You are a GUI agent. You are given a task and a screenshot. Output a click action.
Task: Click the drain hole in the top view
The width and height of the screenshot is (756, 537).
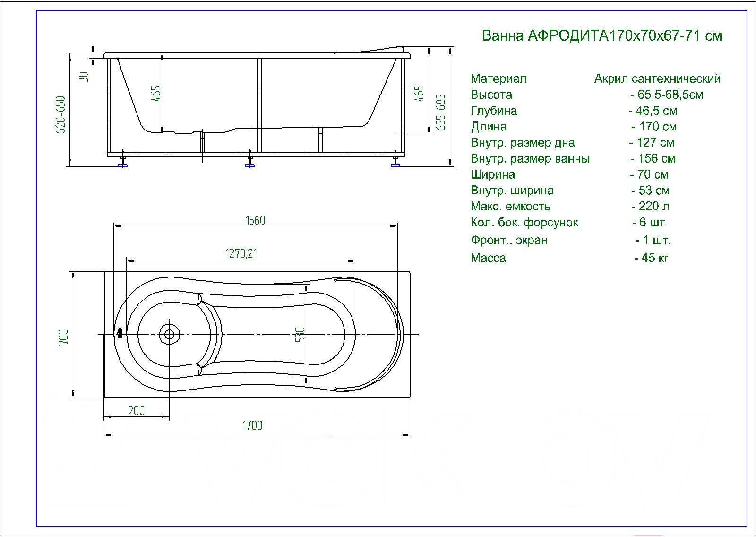click(169, 335)
